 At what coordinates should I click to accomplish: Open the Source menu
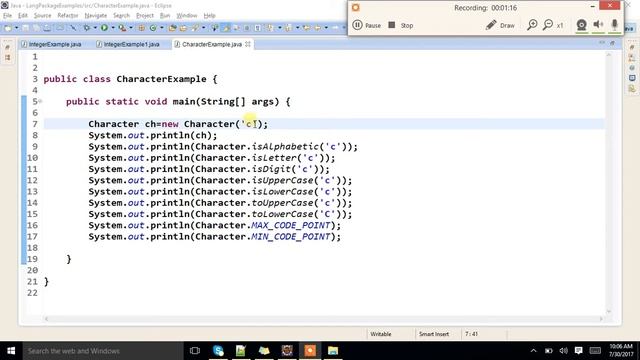42,16
